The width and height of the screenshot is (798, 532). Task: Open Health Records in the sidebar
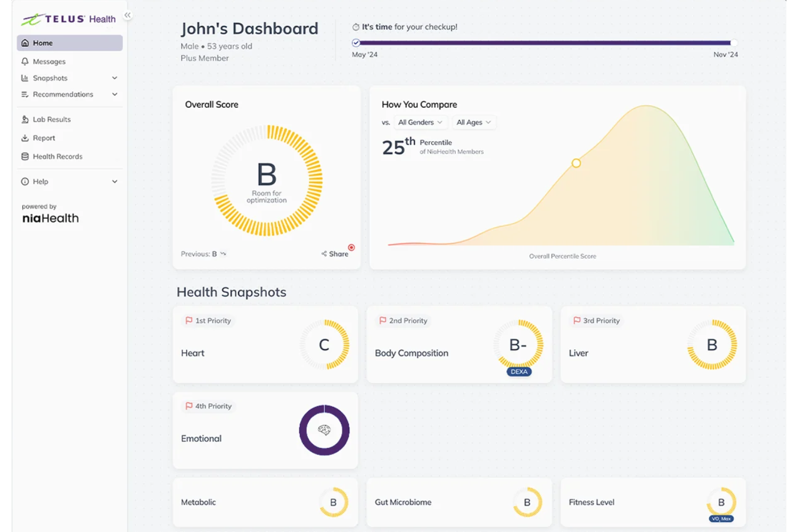point(70,156)
